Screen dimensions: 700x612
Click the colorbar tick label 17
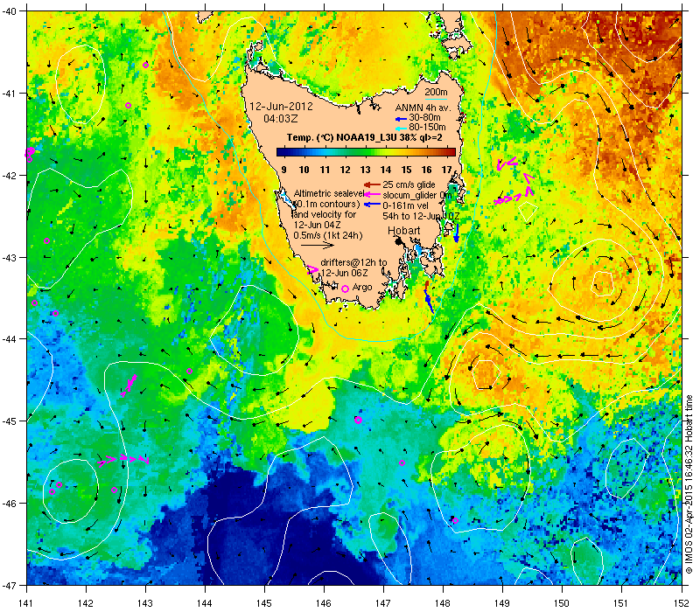[x=446, y=170]
